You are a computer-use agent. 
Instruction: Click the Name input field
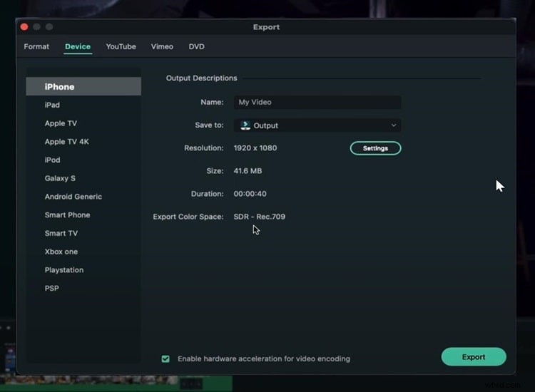pos(317,102)
